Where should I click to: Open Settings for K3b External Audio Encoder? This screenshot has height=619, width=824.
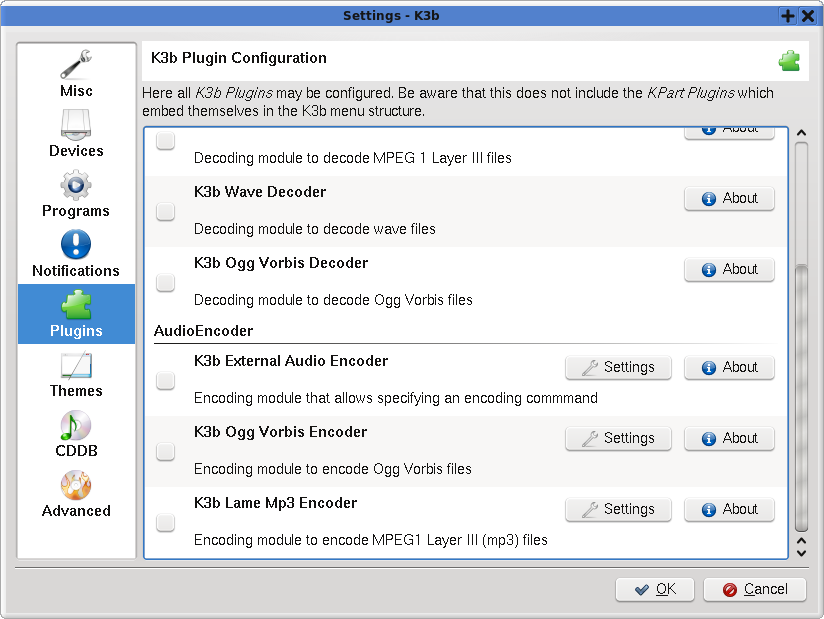pos(619,367)
